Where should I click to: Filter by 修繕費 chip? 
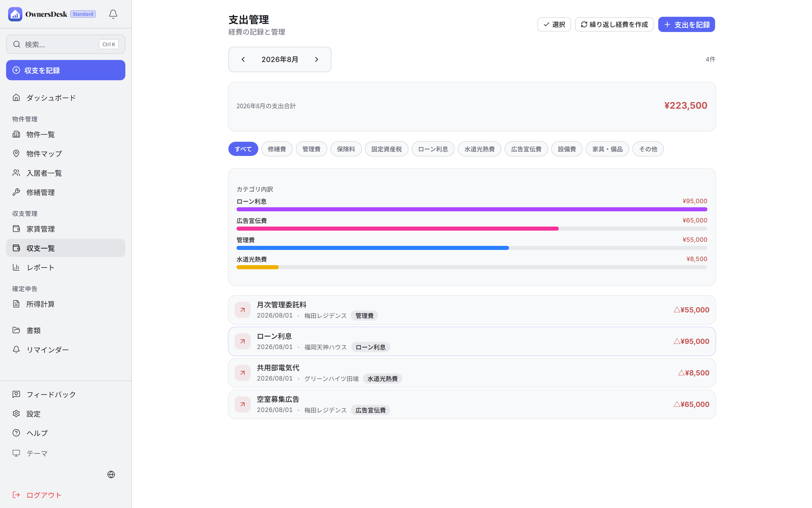(277, 149)
